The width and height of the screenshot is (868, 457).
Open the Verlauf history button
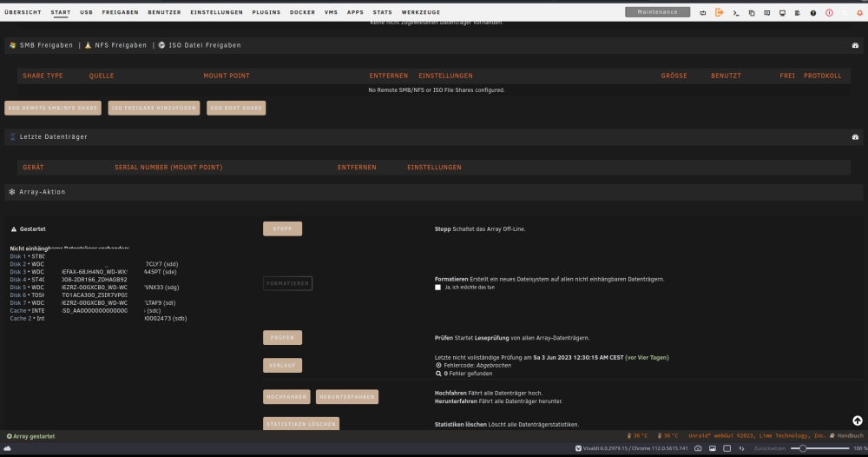point(282,365)
